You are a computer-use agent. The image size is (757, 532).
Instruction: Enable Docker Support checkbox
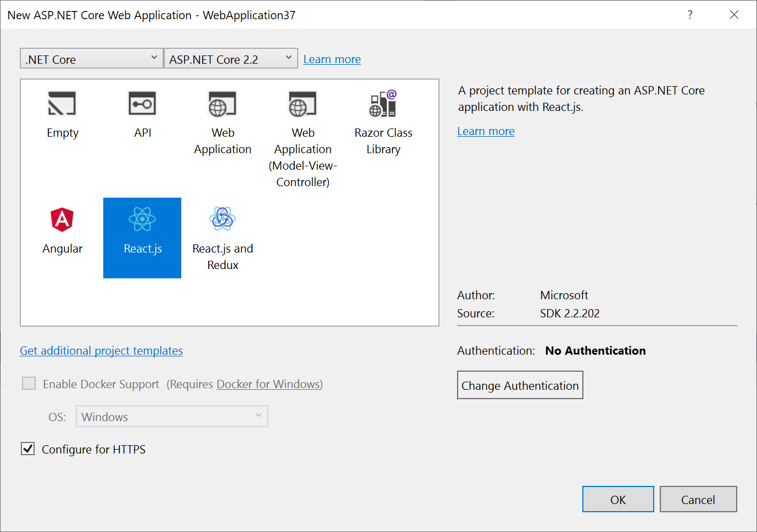tap(29, 383)
